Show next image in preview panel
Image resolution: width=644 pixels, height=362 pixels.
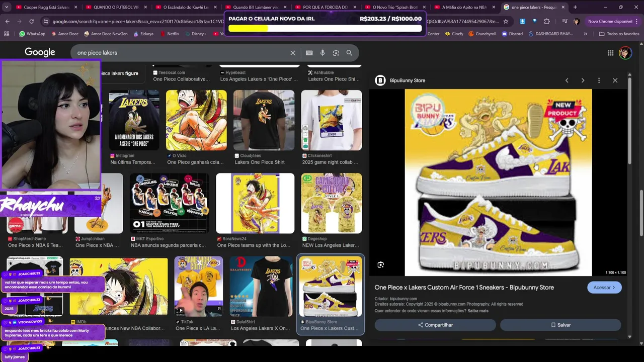point(583,80)
